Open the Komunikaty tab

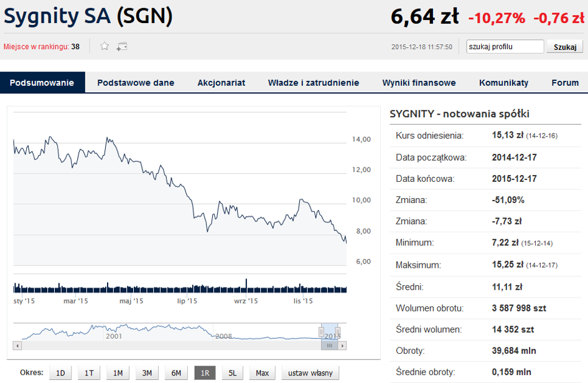point(503,83)
